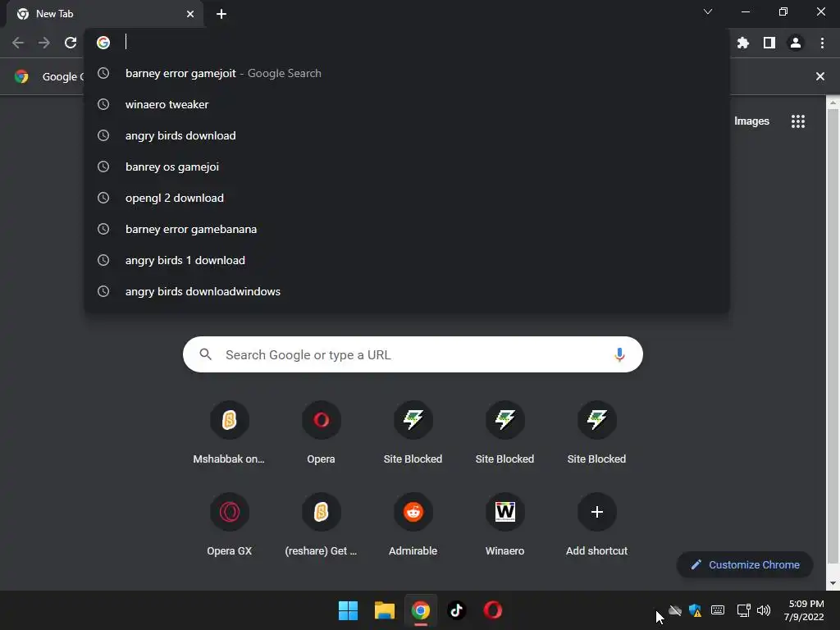Image resolution: width=840 pixels, height=630 pixels.
Task: Open the Winaero shortcut tile
Action: pos(504,525)
